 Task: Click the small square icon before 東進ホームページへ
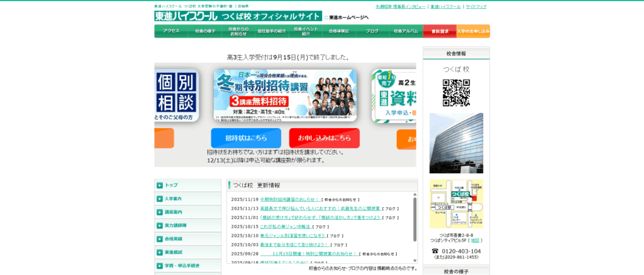(x=326, y=18)
